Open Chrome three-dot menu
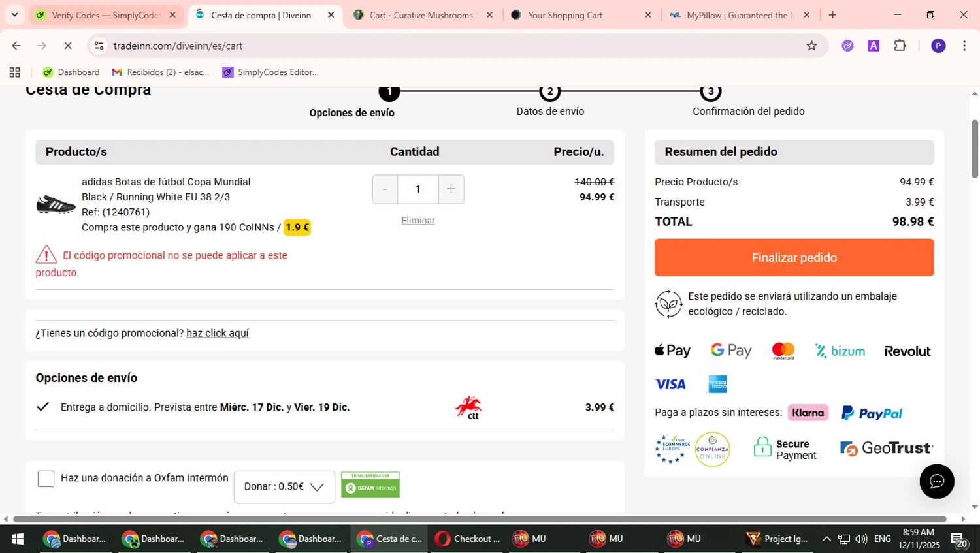The image size is (980, 553). pos(964,46)
